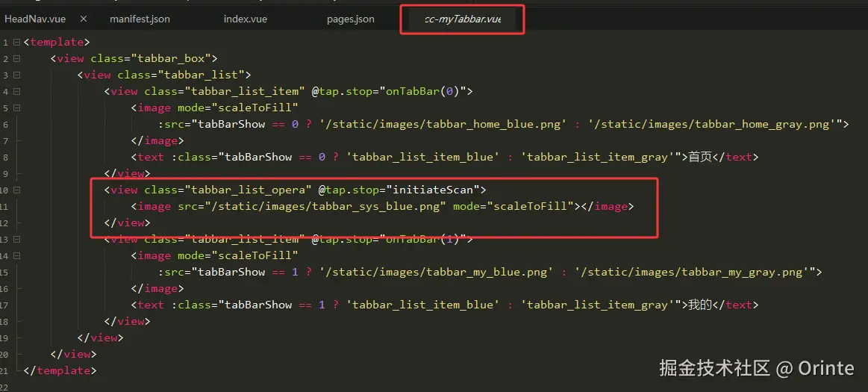Click the 我的 text on line 17
This screenshot has height=392, width=868.
coord(700,305)
